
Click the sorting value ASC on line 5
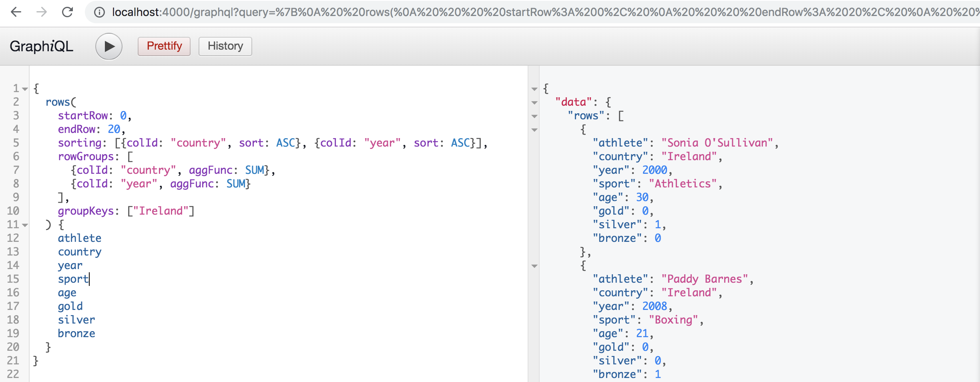[285, 143]
